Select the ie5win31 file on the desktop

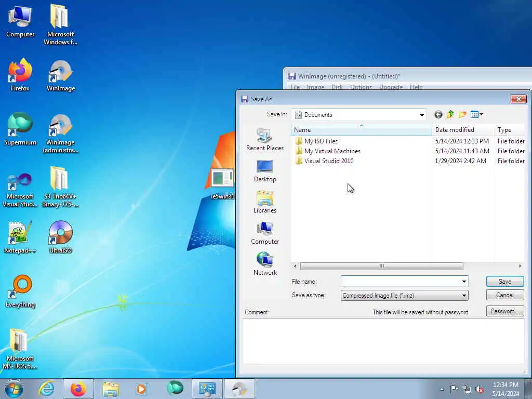tap(222, 184)
